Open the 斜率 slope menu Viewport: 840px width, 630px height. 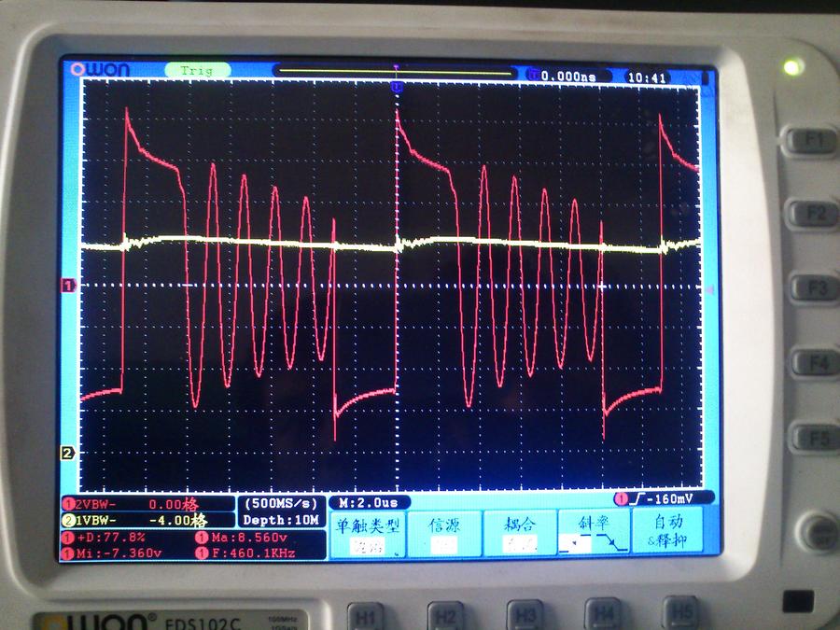[594, 531]
